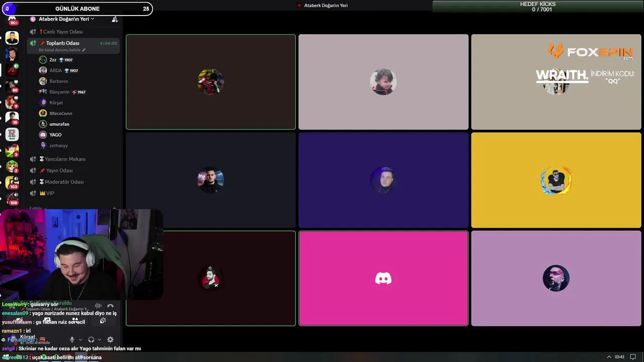The image size is (644, 362).
Task: Join the Yayın Odası voice channel
Action: click(x=73, y=170)
